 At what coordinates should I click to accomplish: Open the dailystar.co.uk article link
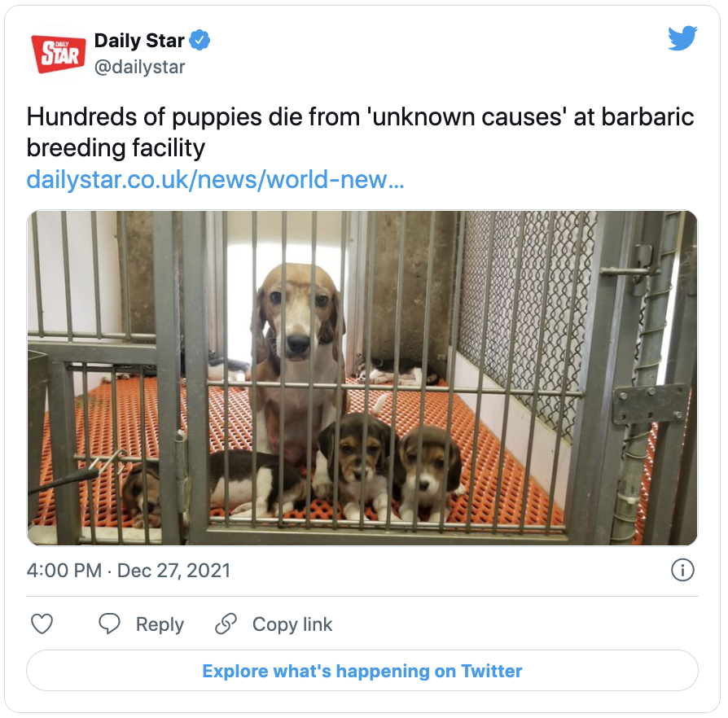[x=216, y=179]
